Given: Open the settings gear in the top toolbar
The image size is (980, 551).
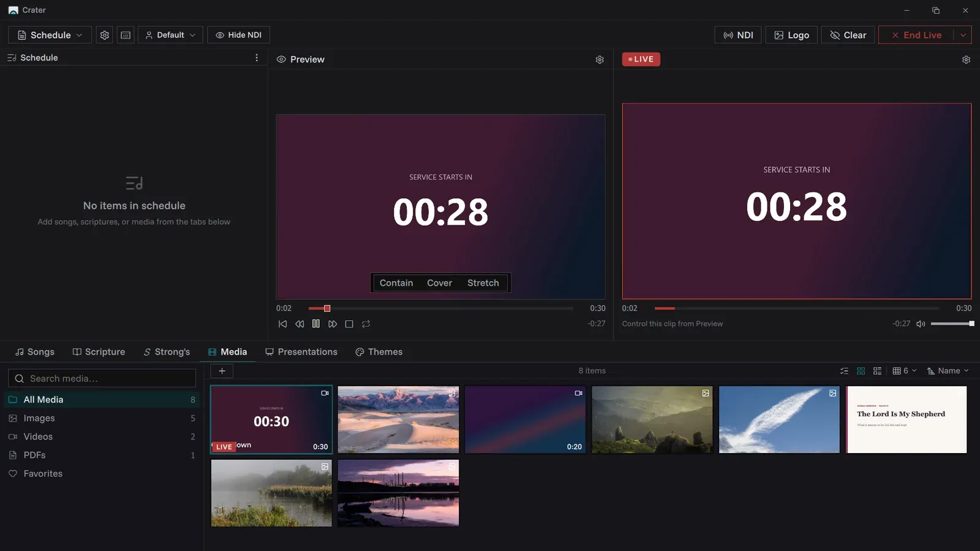Looking at the screenshot, I should coord(105,35).
